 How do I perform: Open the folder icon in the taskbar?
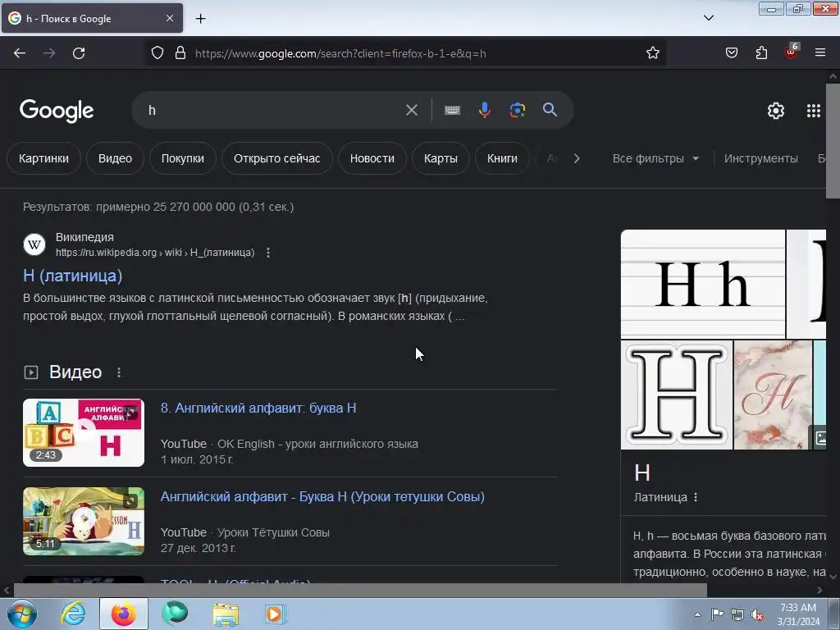[x=226, y=614]
